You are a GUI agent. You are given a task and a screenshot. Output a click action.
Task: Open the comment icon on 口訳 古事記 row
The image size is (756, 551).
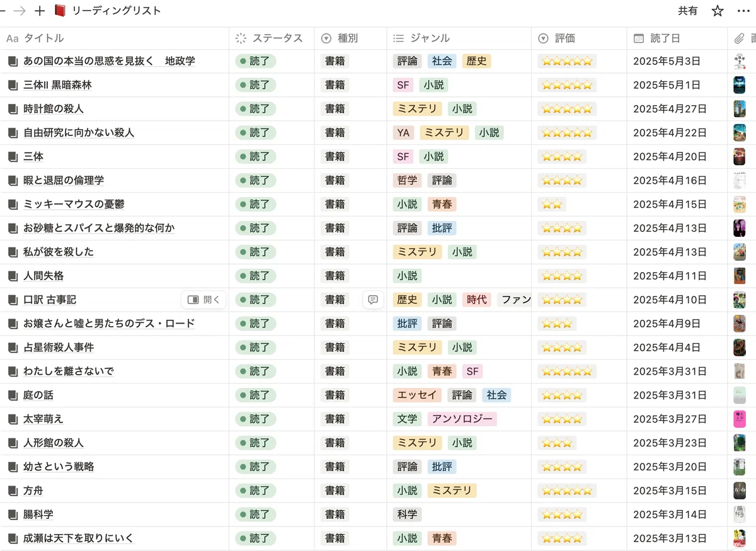point(373,300)
